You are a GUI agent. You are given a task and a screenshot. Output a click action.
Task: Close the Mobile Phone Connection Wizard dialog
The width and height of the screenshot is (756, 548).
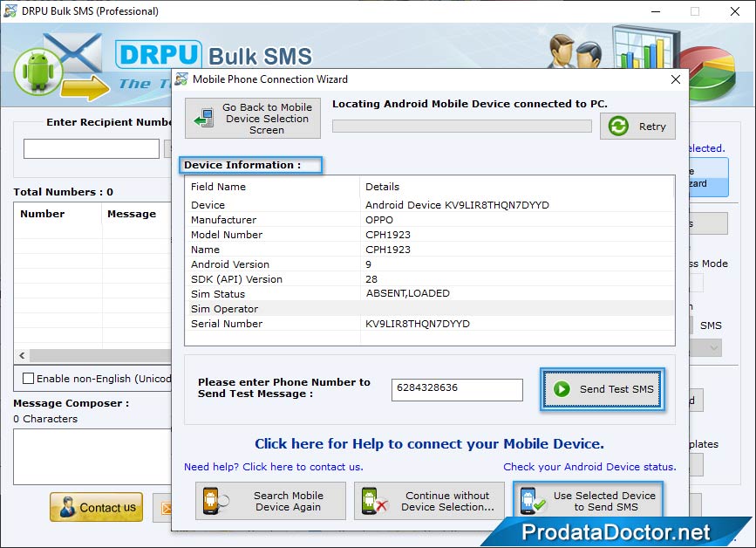(x=676, y=79)
